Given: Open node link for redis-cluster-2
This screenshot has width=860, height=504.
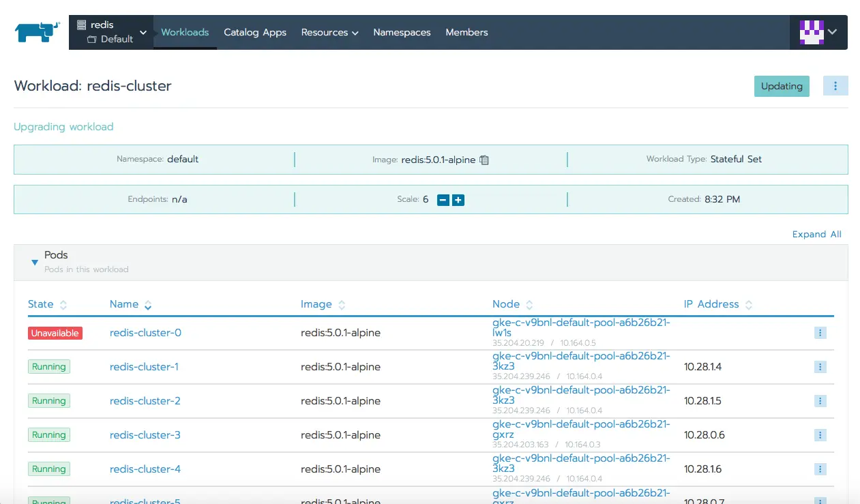Looking at the screenshot, I should pos(581,396).
